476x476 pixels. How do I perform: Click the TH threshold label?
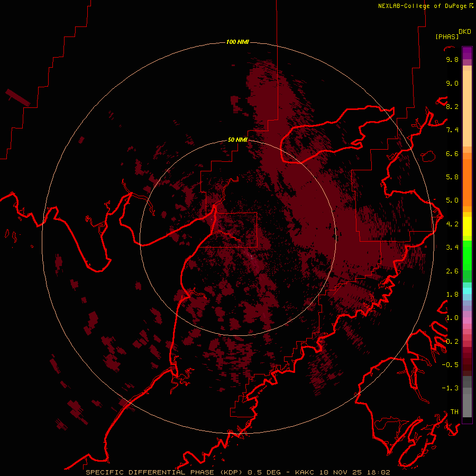[x=454, y=412]
